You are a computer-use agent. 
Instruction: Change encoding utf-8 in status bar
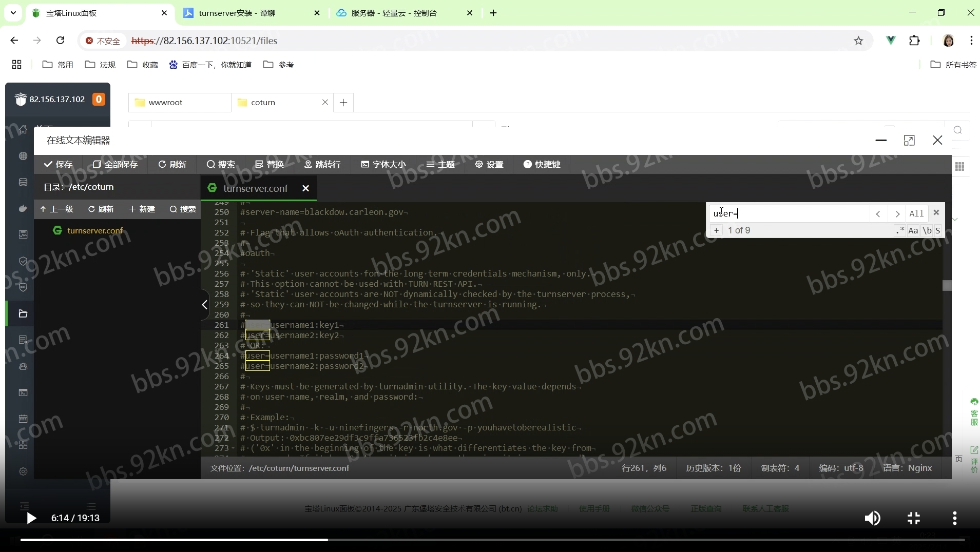pyautogui.click(x=841, y=468)
